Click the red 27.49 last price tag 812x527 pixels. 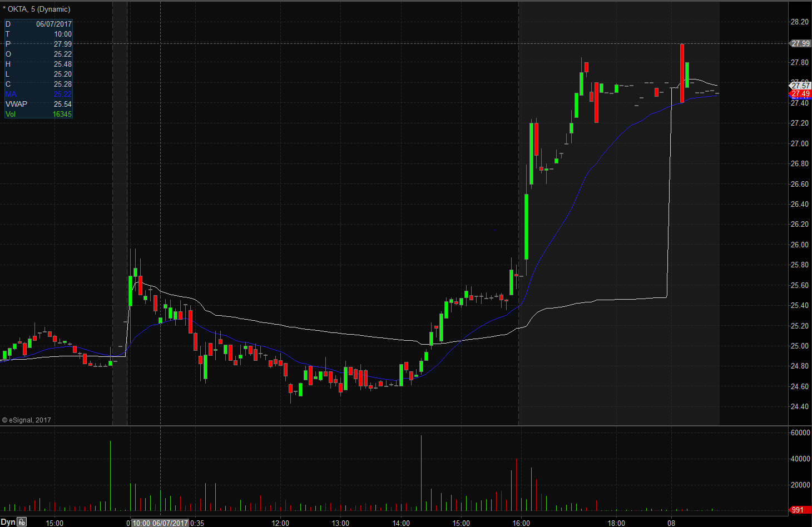click(x=800, y=94)
